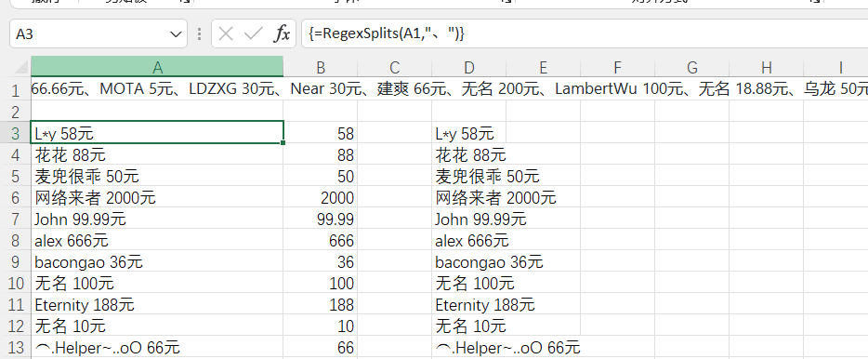Select row 2 header
Image resolution: width=868 pixels, height=359 pixels.
(x=16, y=111)
